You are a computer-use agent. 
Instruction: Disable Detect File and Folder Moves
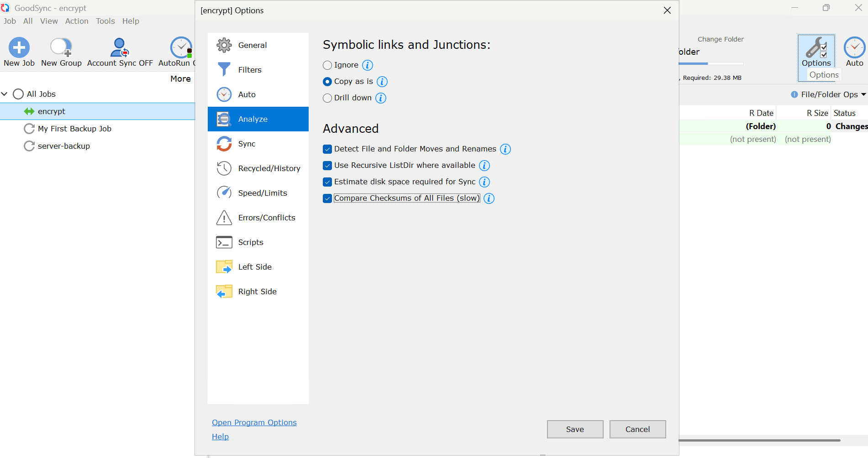tap(327, 149)
